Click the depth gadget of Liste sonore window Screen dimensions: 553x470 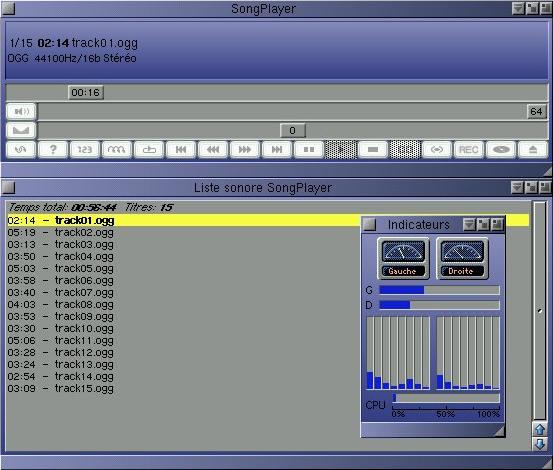pyautogui.click(x=545, y=188)
